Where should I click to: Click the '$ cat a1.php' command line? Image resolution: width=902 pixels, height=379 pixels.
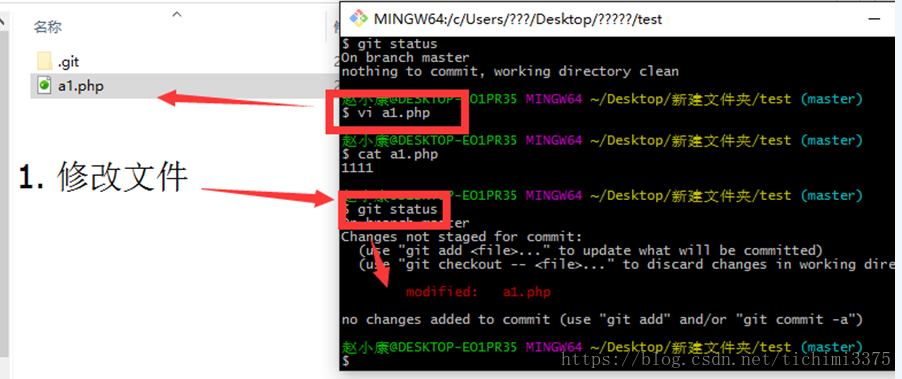pyautogui.click(x=389, y=154)
